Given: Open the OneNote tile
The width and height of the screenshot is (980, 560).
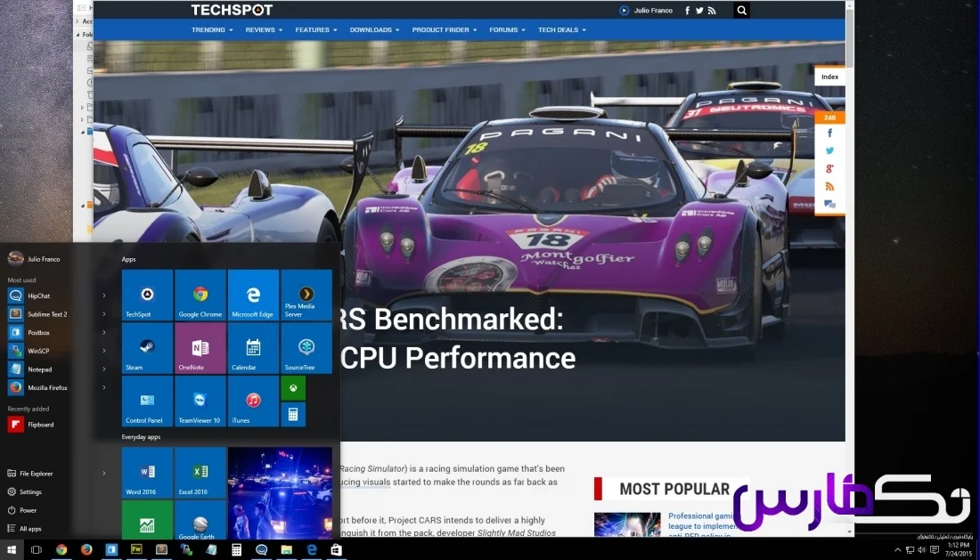Looking at the screenshot, I should pos(200,348).
